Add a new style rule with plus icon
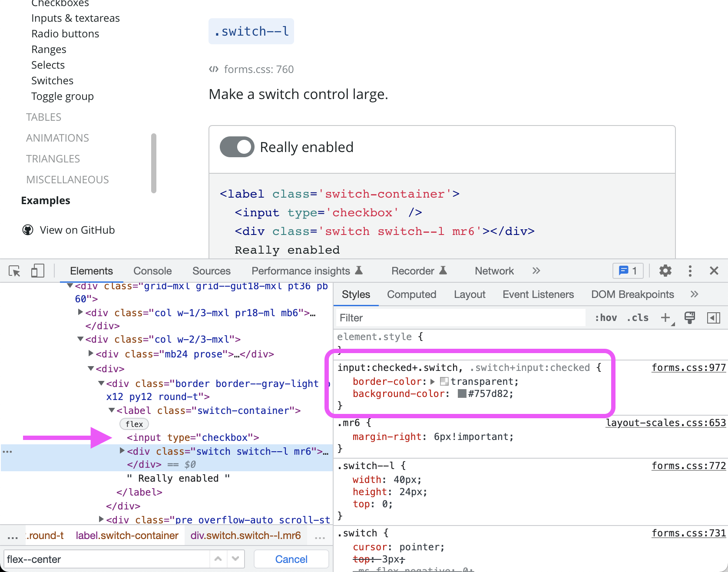Viewport: 728px width, 572px height. point(666,317)
